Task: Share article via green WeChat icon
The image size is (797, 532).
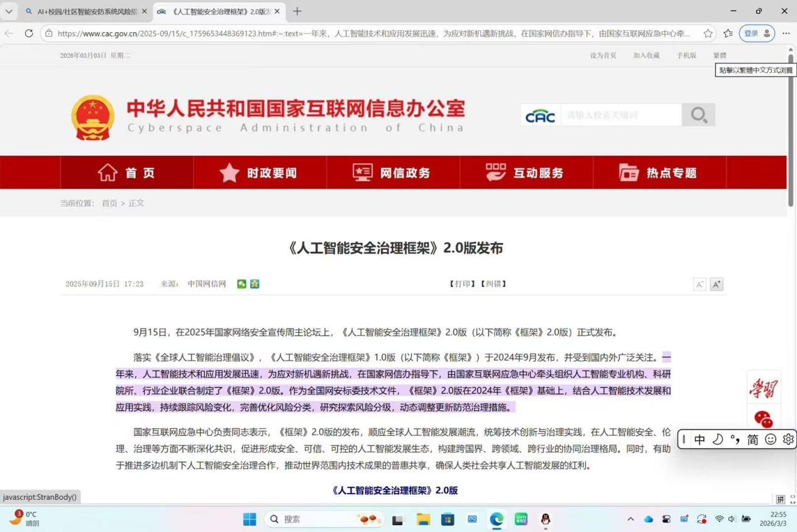Action: (x=241, y=284)
